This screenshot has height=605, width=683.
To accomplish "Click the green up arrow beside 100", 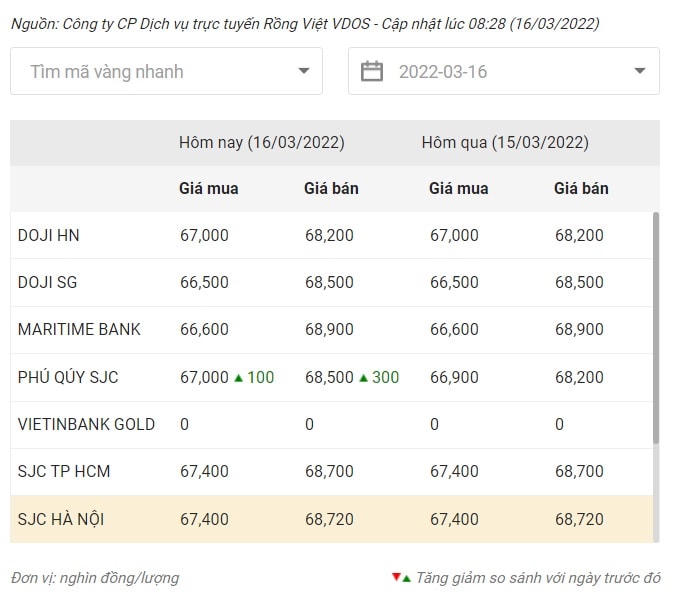I will pos(238,378).
